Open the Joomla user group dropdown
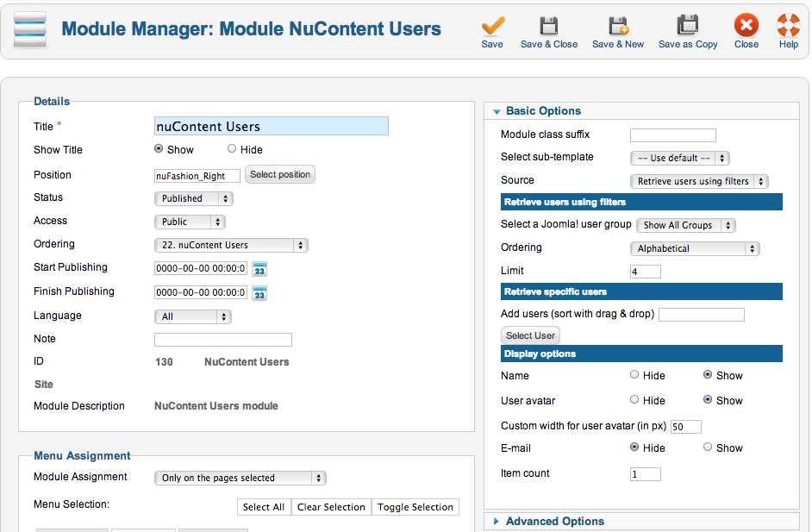This screenshot has height=532, width=812. (x=685, y=225)
